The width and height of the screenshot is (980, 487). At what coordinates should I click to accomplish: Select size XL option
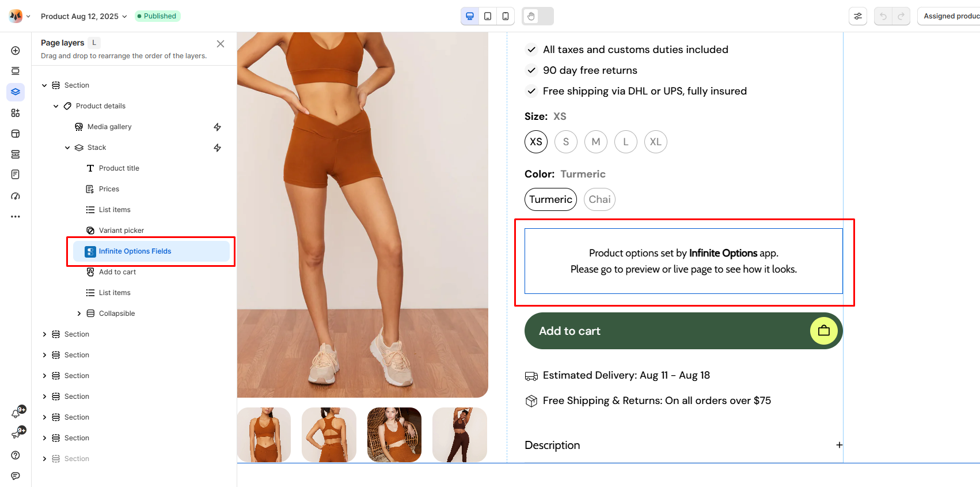point(656,142)
